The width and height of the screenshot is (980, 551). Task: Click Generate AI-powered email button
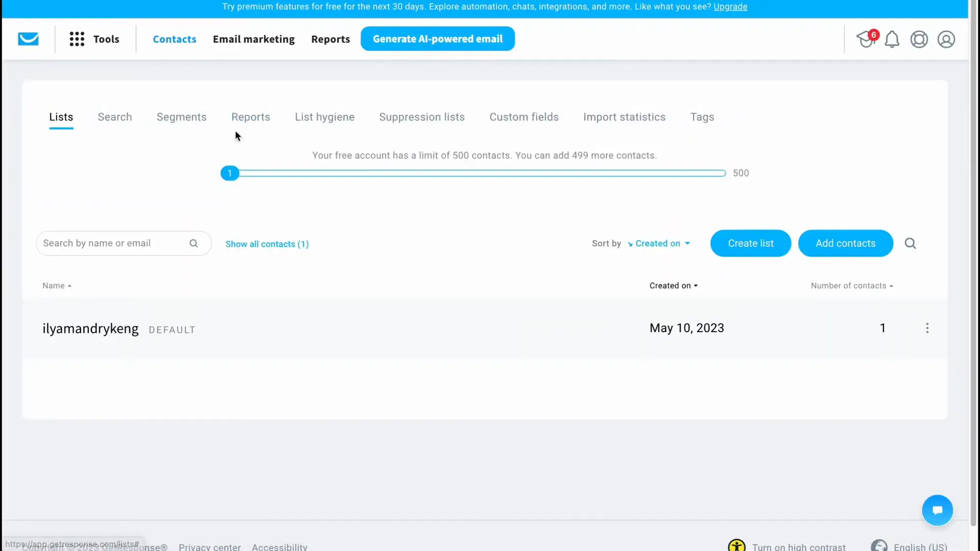[437, 39]
